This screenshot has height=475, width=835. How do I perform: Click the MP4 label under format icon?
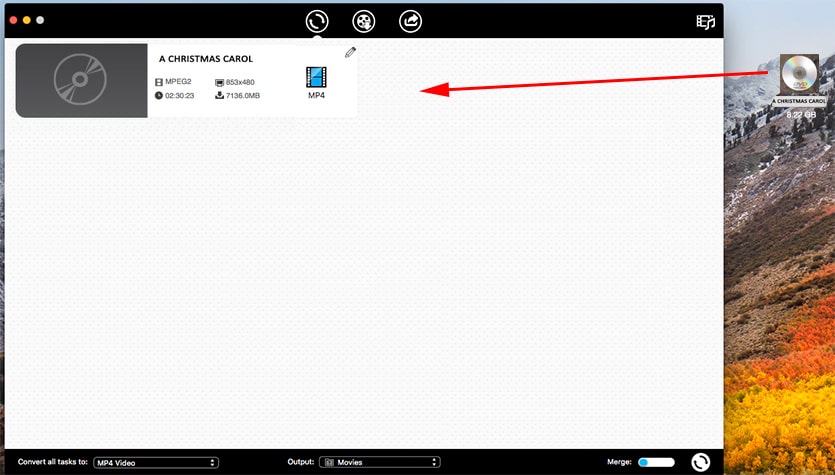pos(316,96)
